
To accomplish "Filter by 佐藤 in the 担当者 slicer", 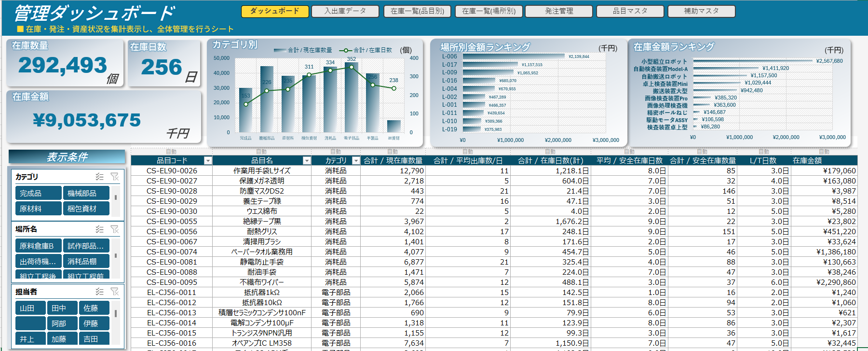I will coord(95,308).
